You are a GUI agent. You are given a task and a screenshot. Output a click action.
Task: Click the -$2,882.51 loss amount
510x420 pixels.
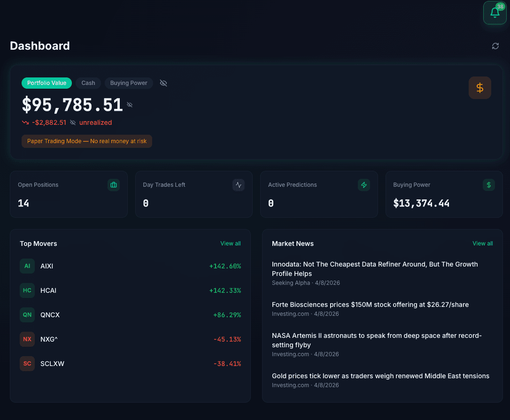point(49,122)
